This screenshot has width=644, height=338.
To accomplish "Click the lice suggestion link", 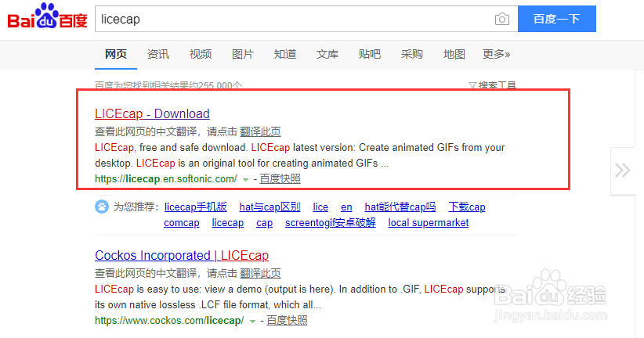I will tap(320, 207).
